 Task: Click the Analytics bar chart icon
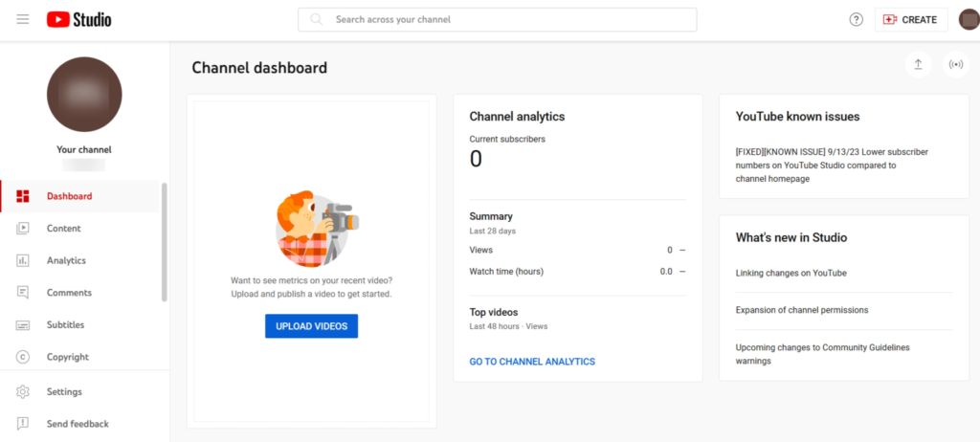24,260
